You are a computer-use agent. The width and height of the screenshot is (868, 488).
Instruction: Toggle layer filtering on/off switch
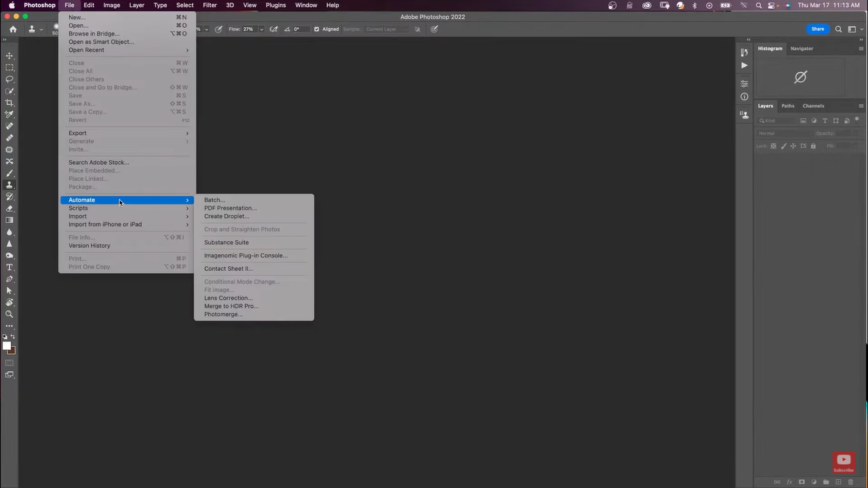(x=856, y=119)
